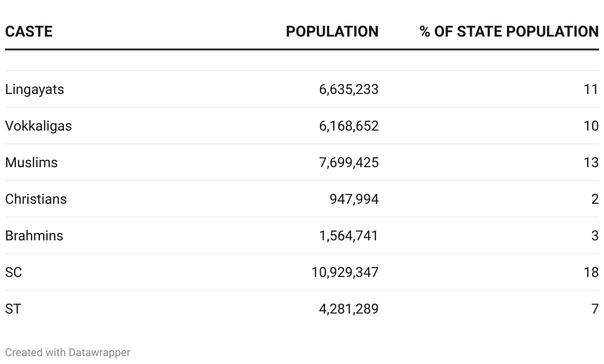The height and width of the screenshot is (364, 604).
Task: Click the ST caste cell
Action: coord(13,309)
